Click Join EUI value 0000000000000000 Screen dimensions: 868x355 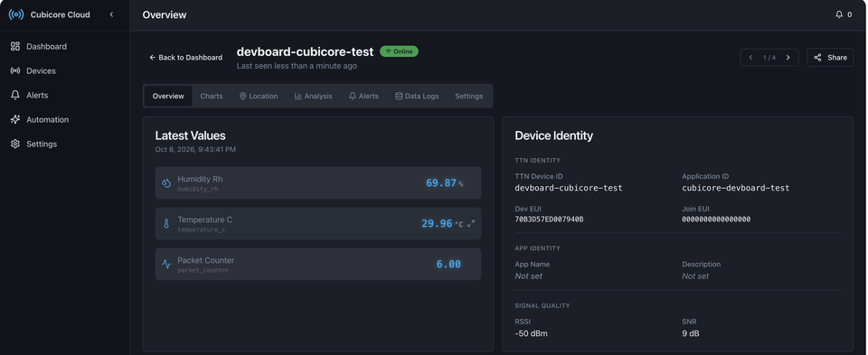tap(716, 220)
